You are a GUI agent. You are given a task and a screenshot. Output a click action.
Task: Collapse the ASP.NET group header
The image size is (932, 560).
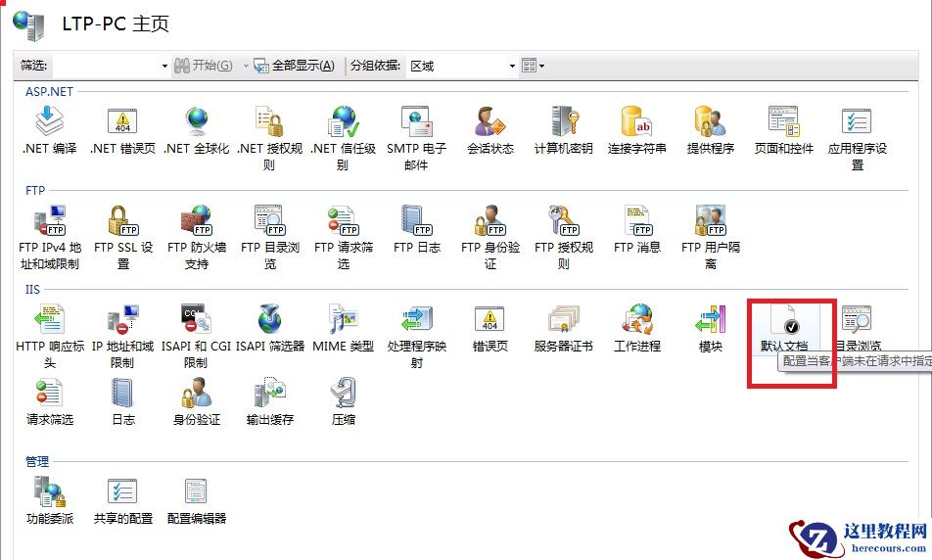click(x=49, y=92)
